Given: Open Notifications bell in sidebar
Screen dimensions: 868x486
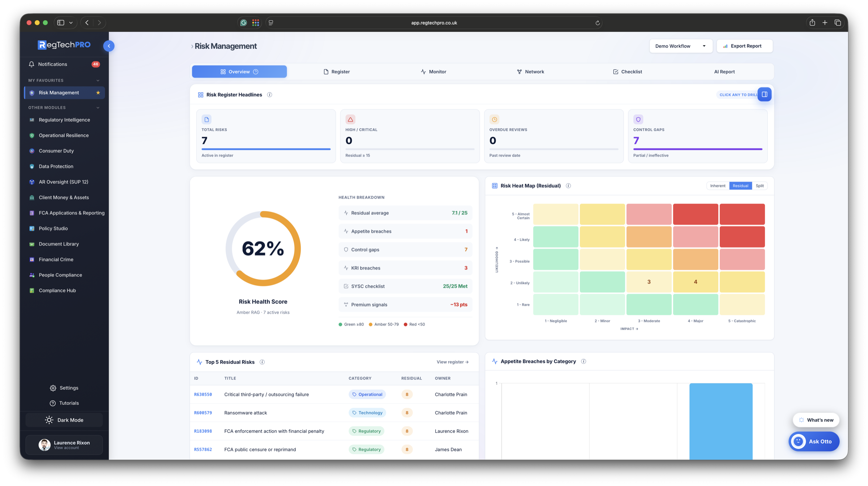Looking at the screenshot, I should pyautogui.click(x=64, y=64).
